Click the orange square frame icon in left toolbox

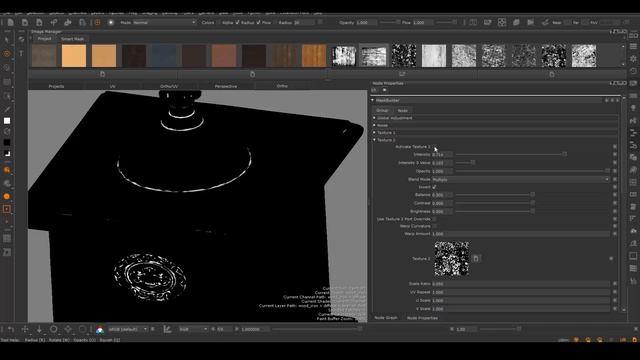tap(7, 209)
